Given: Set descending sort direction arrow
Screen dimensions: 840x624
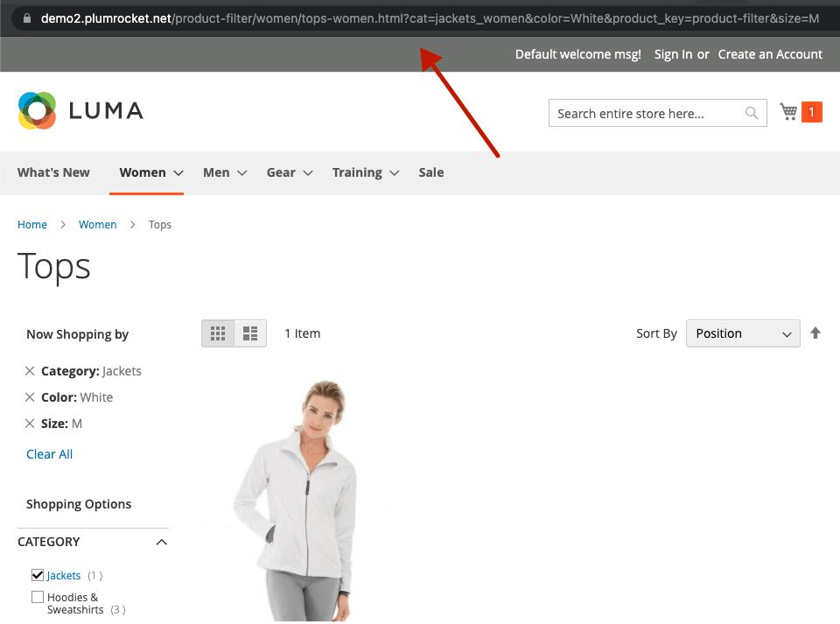Looking at the screenshot, I should pos(815,333).
